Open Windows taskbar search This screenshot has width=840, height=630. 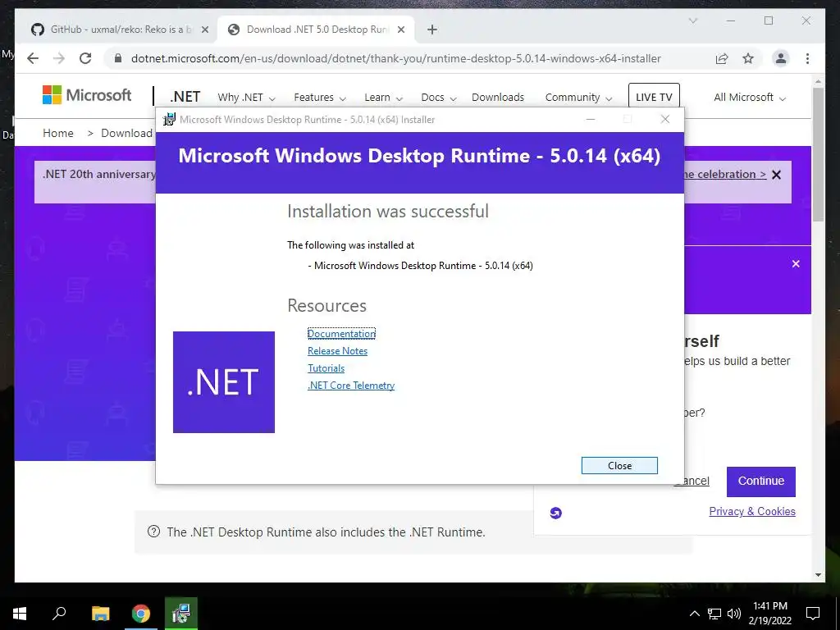(x=59, y=614)
